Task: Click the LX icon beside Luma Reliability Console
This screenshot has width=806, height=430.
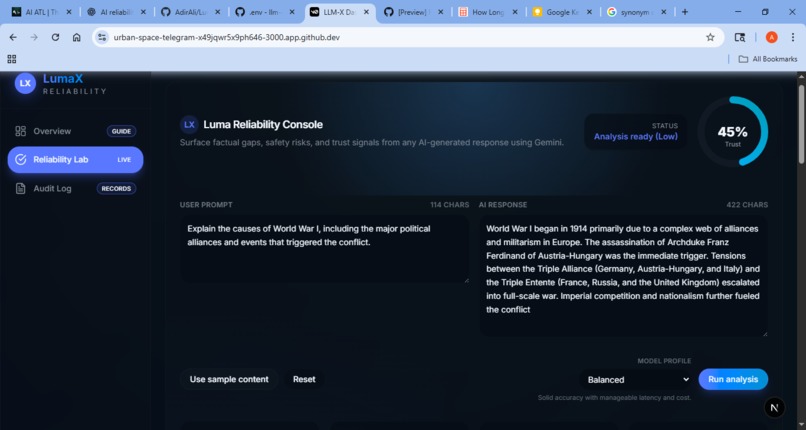Action: tap(189, 124)
